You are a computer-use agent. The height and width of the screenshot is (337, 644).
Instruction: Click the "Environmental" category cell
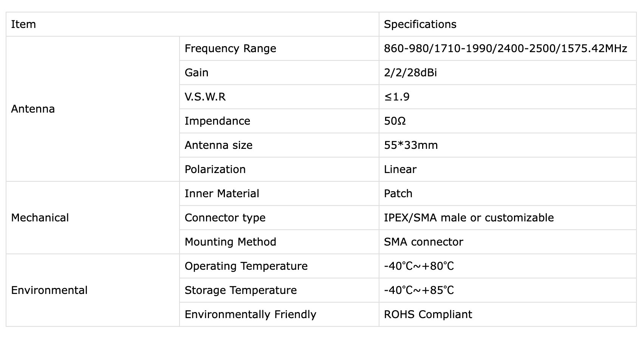[49, 291]
